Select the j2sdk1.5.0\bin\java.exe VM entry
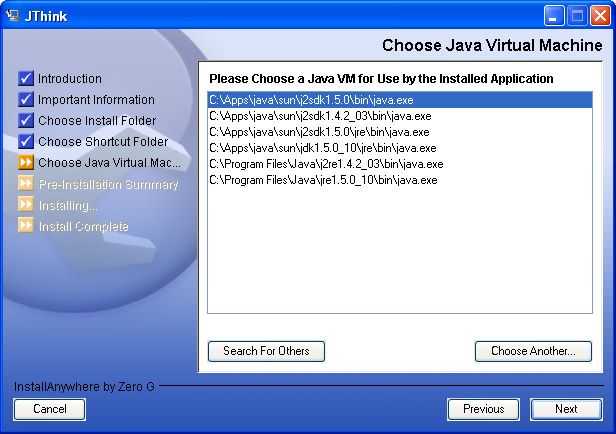Screen dimensions: 616x434 pos(400,100)
